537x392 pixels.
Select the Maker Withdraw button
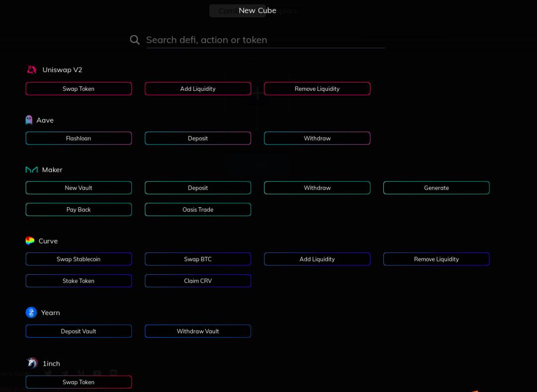317,188
